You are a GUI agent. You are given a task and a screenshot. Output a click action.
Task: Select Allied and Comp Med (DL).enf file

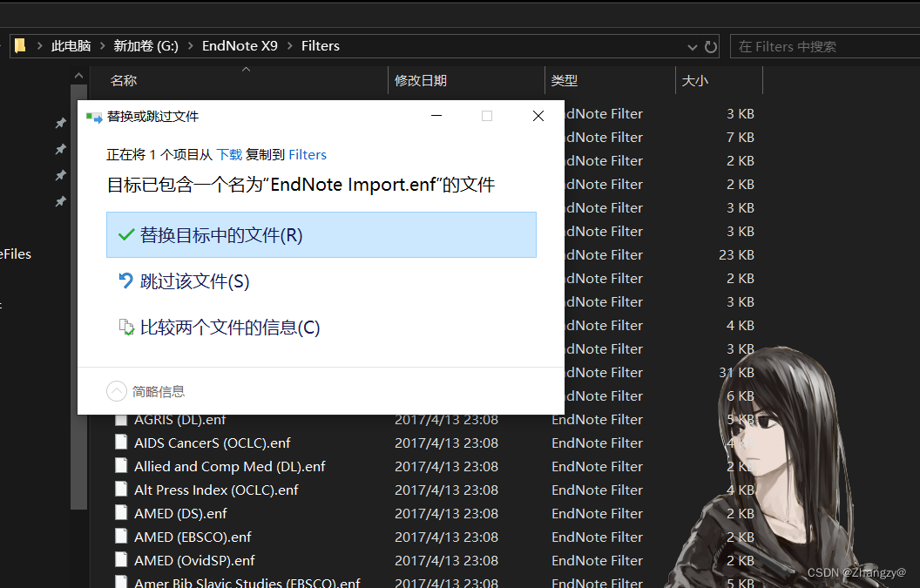click(x=229, y=467)
